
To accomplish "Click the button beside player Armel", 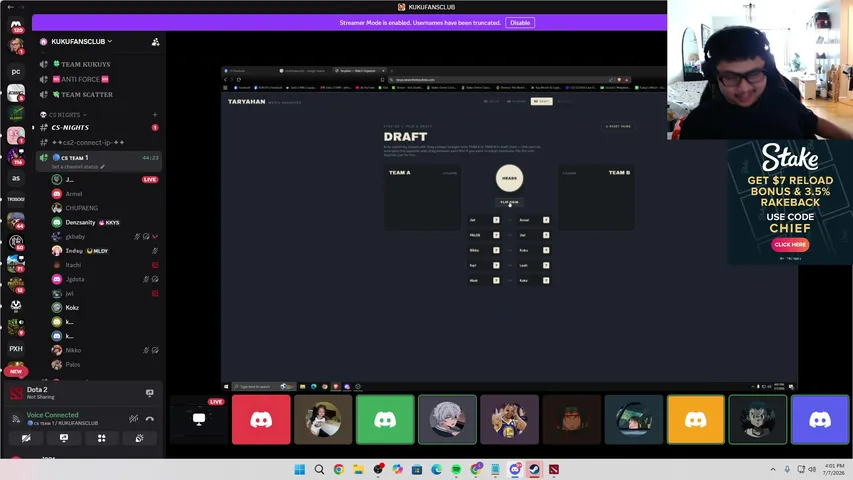I will pyautogui.click(x=546, y=220).
